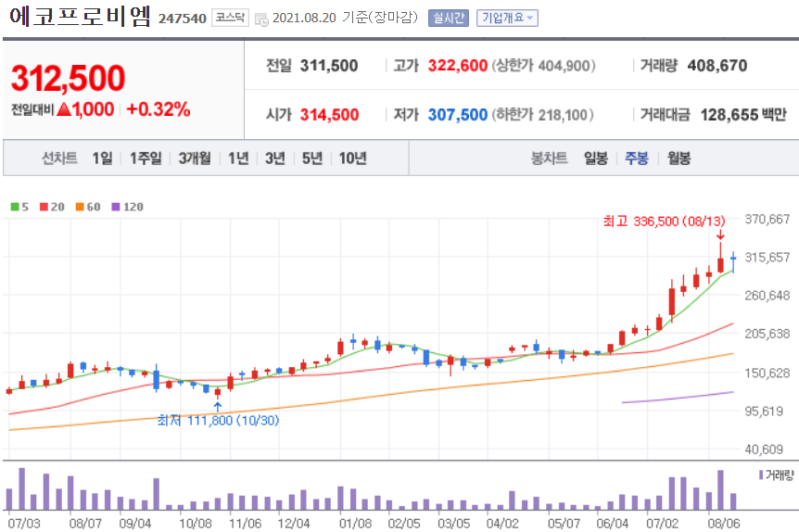The image size is (799, 532).
Task: Click the stock code 247540
Action: click(x=183, y=19)
